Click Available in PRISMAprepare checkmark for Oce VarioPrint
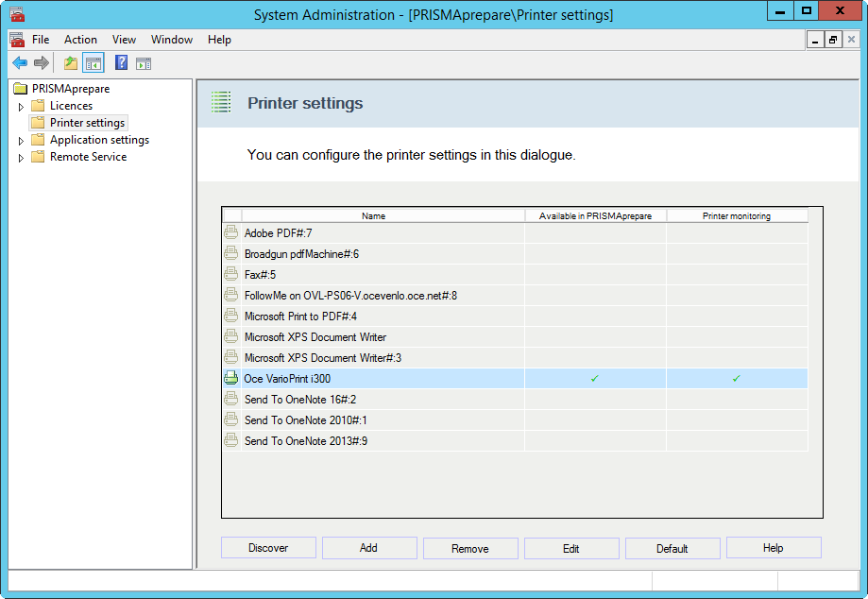This screenshot has height=599, width=868. [595, 379]
